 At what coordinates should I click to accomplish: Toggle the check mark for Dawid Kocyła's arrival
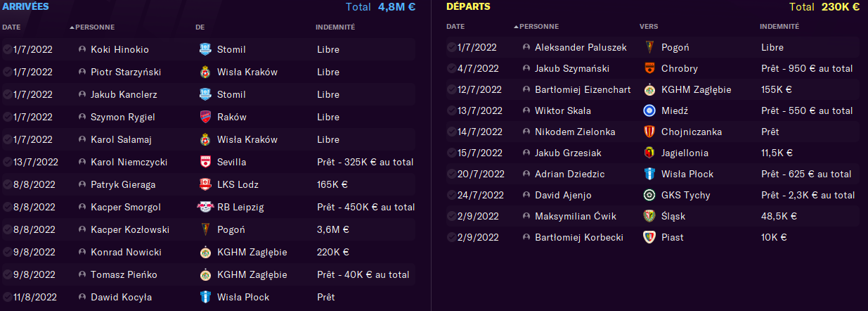(x=7, y=297)
